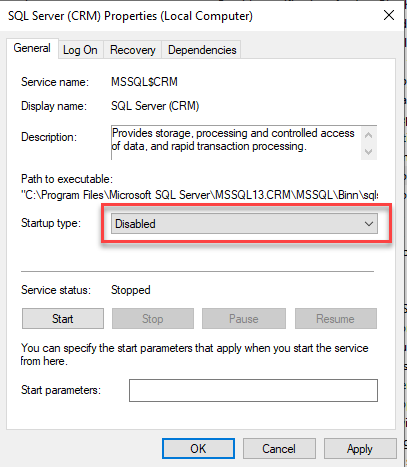Switch to the General tab
This screenshot has height=467, width=407.
[32, 48]
